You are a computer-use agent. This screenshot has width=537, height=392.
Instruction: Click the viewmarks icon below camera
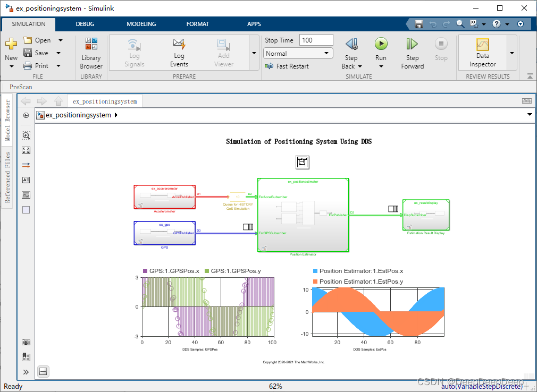click(26, 357)
